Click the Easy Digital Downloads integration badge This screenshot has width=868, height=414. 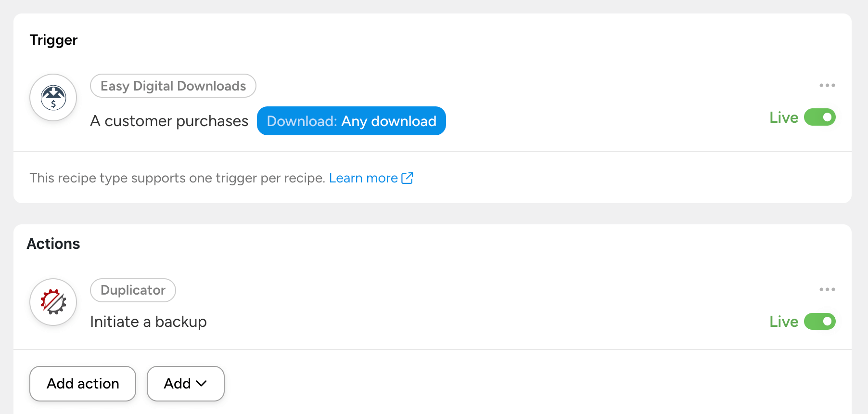[173, 86]
